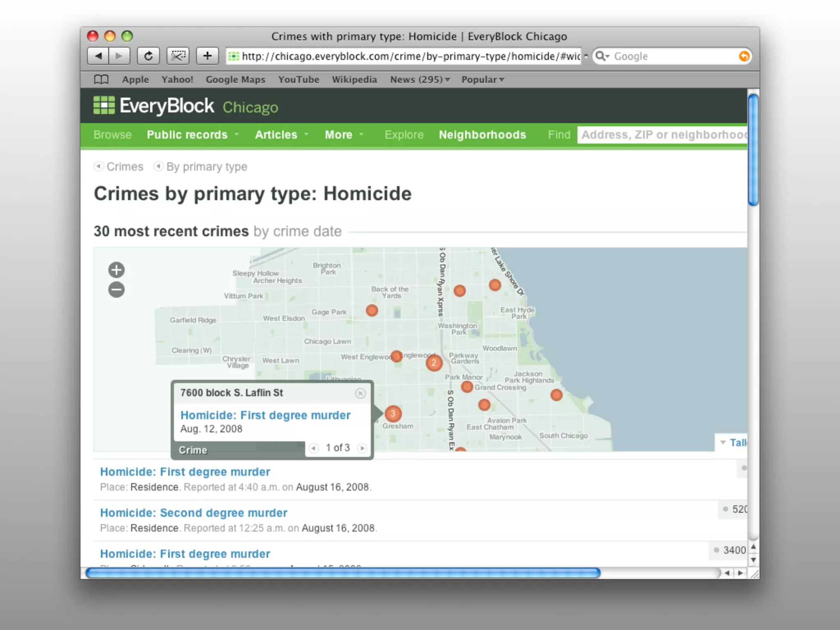840x630 pixels.
Task: Open a new tab with plus button
Action: coord(208,56)
